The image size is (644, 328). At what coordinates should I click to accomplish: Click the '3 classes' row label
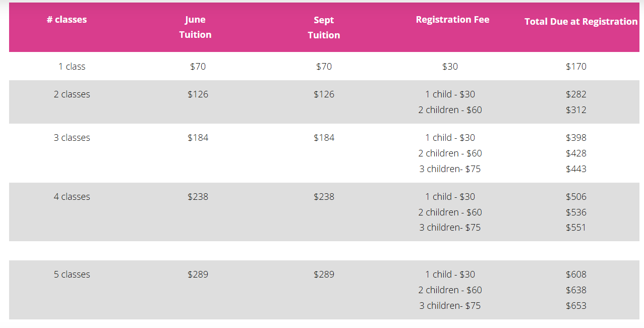[x=72, y=138]
